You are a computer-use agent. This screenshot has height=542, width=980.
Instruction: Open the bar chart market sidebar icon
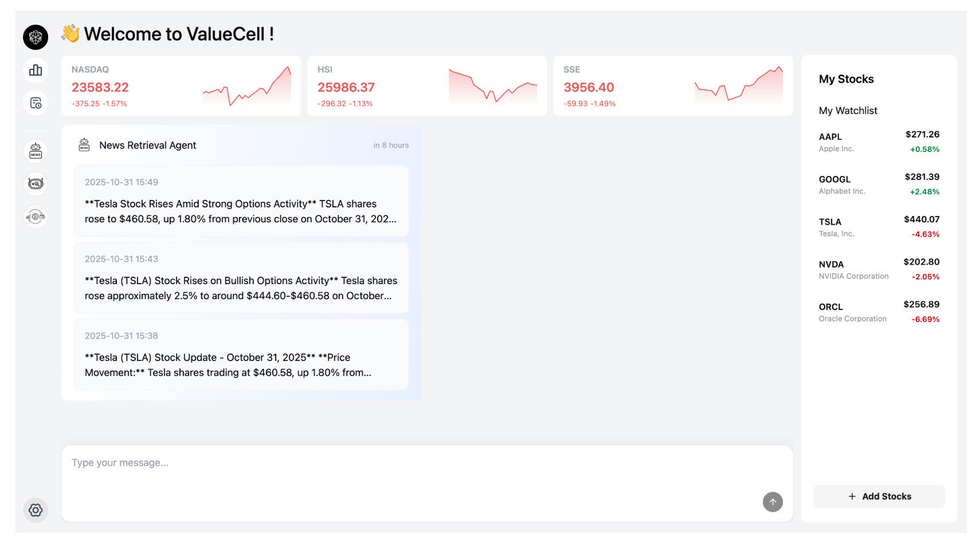click(36, 70)
